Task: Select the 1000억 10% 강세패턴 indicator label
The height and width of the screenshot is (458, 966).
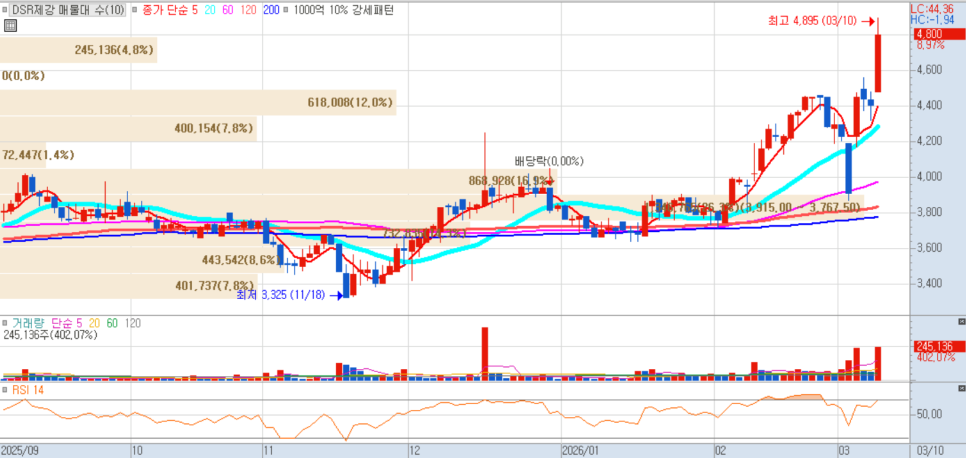Action: (x=343, y=10)
